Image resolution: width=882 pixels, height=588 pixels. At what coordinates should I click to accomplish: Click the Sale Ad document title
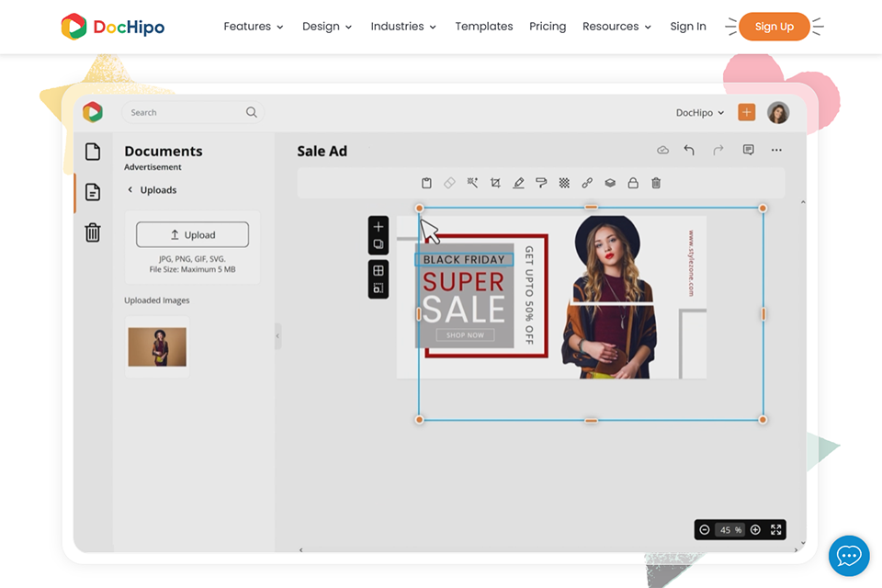(322, 151)
